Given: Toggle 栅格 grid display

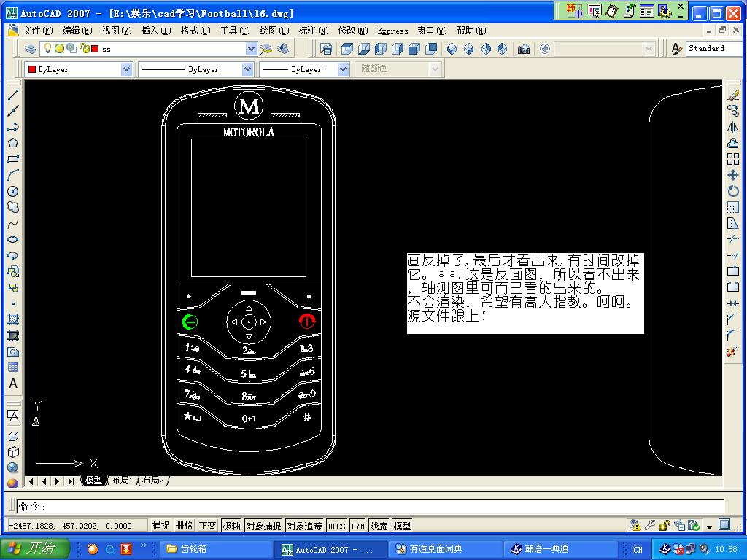Looking at the screenshot, I should [x=185, y=526].
